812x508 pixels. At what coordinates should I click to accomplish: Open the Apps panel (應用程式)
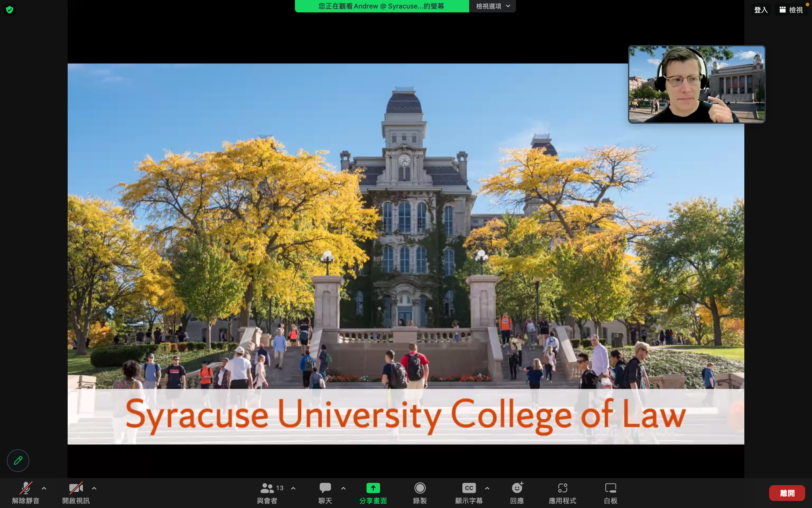(x=563, y=492)
